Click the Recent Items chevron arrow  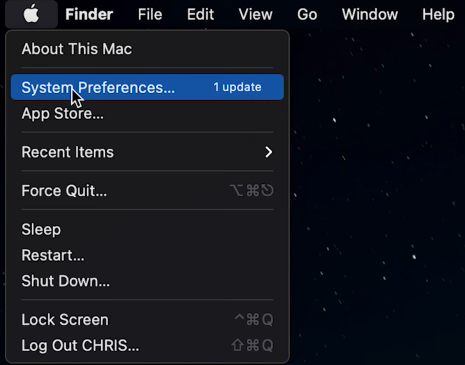click(269, 152)
